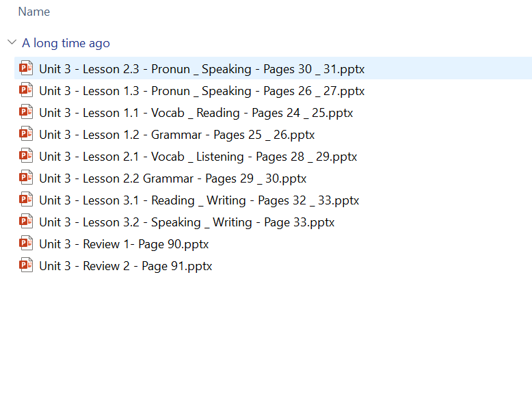Click PowerPoint icon of Review 1 file
This screenshot has height=411, width=532.
point(26,243)
